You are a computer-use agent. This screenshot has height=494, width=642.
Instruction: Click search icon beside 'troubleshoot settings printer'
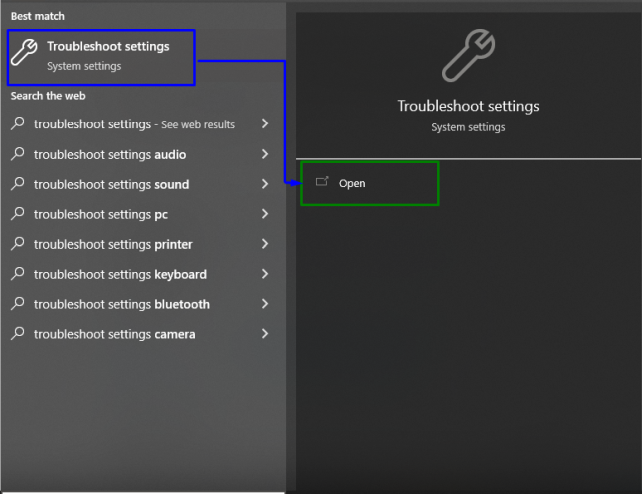point(18,244)
